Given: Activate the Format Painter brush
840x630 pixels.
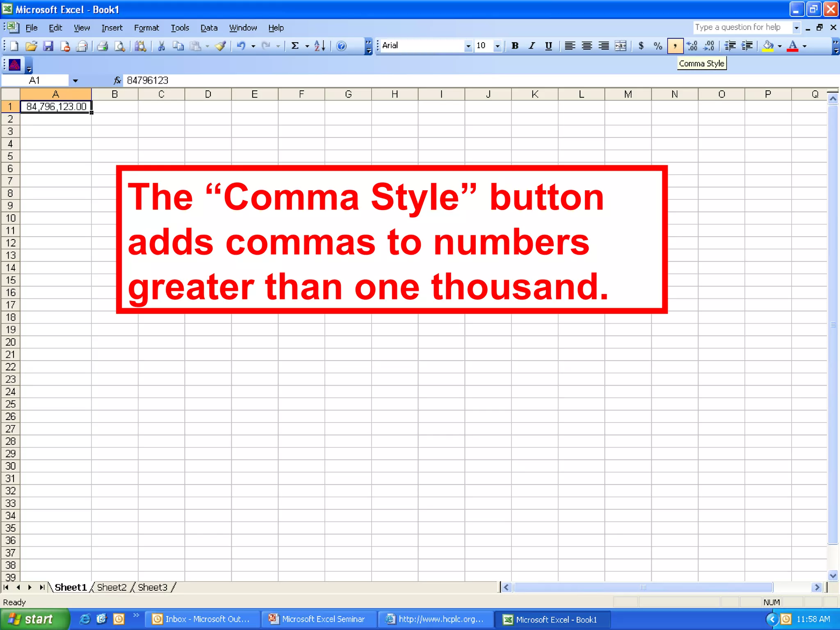Looking at the screenshot, I should pyautogui.click(x=221, y=46).
